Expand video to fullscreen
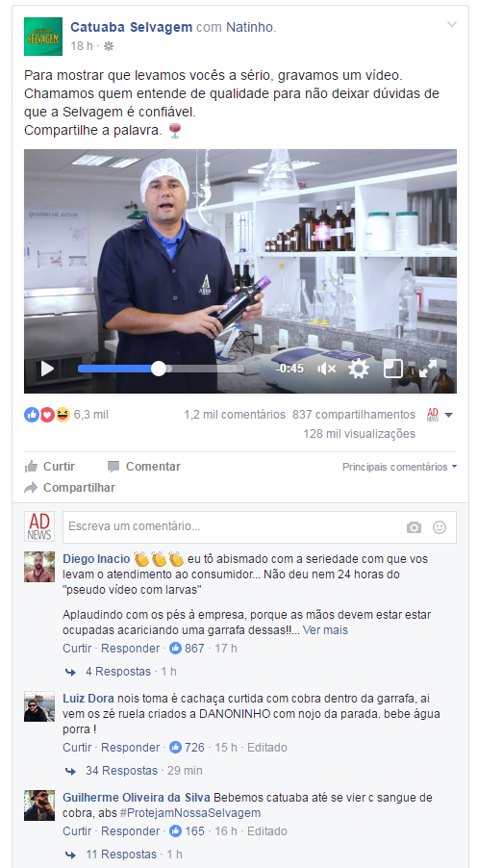The image size is (478, 868). coord(428,369)
